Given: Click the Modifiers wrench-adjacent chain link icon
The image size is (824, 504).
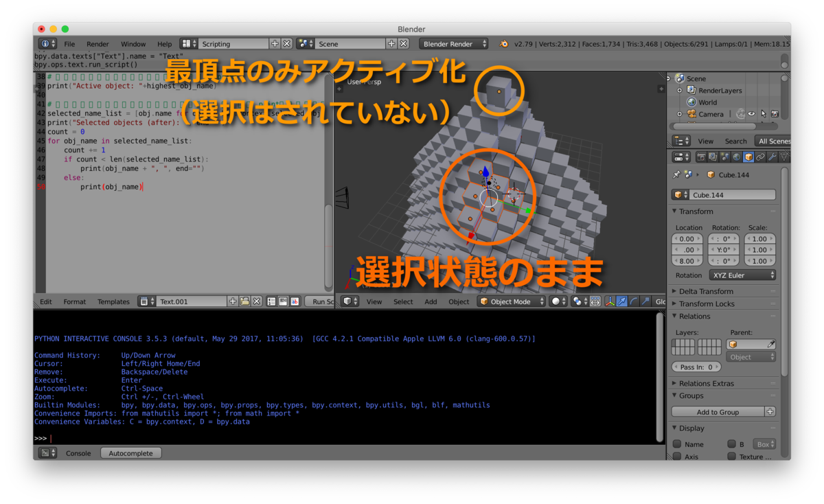Looking at the screenshot, I should (759, 157).
